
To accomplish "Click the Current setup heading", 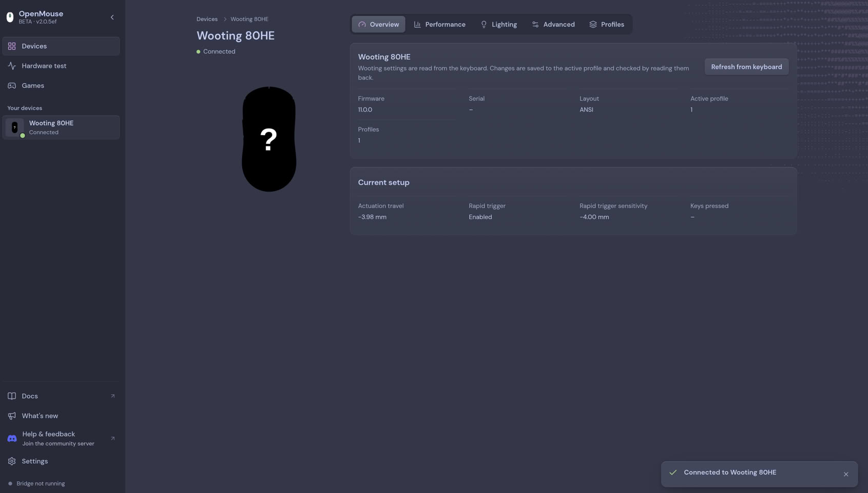I will (383, 183).
